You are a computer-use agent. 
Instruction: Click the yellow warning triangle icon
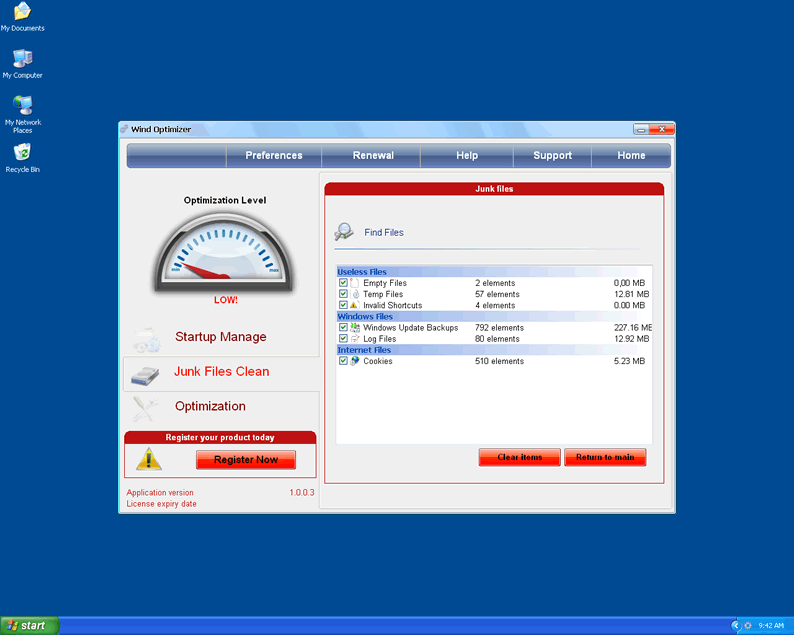click(x=149, y=459)
